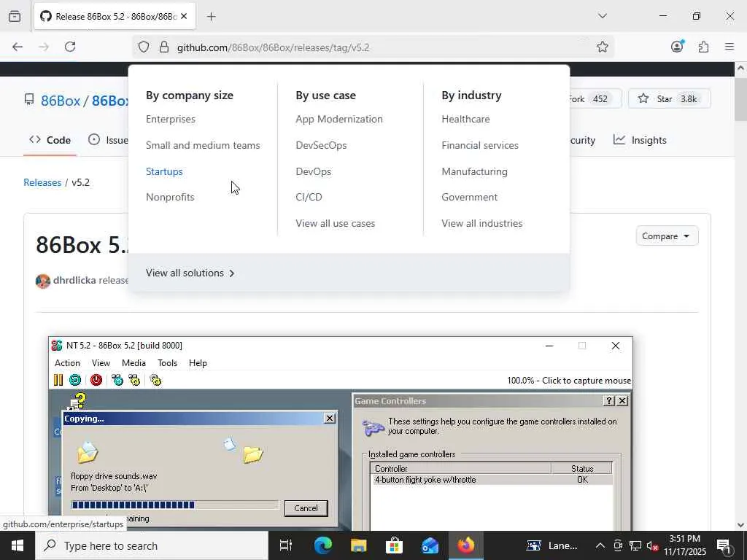Image resolution: width=747 pixels, height=560 pixels.
Task: Select Nonprofits menu entry
Action: tap(170, 197)
